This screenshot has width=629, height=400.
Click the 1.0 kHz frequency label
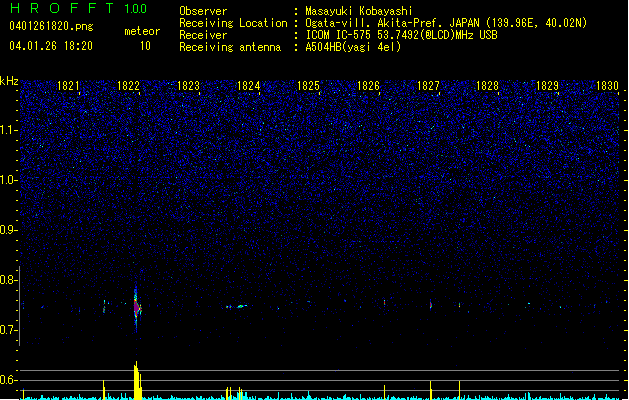[8, 180]
